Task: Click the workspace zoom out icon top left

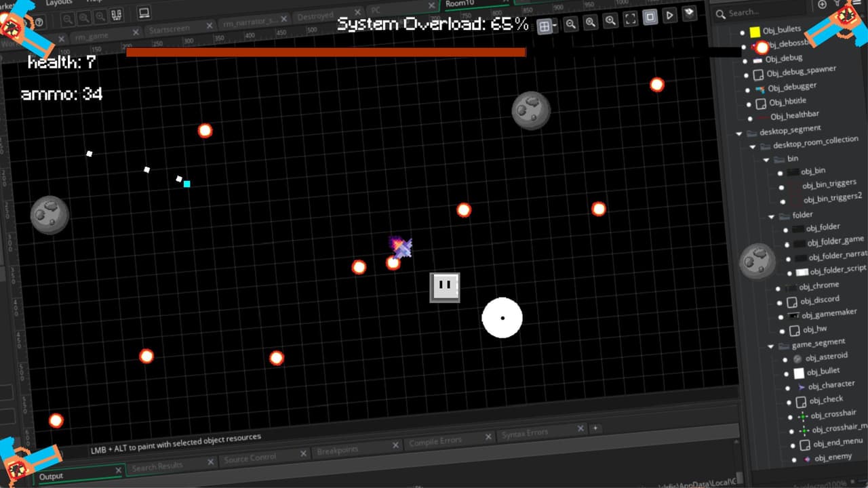Action: (x=66, y=19)
